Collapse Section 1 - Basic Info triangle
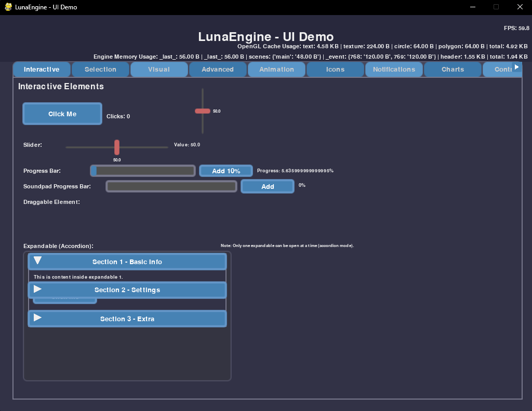The image size is (532, 411). [37, 260]
